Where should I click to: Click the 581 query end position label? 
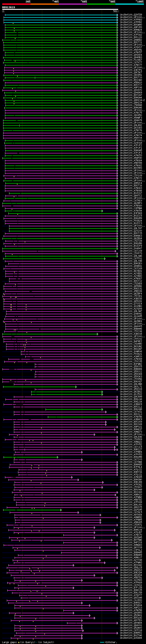(115, 11)
